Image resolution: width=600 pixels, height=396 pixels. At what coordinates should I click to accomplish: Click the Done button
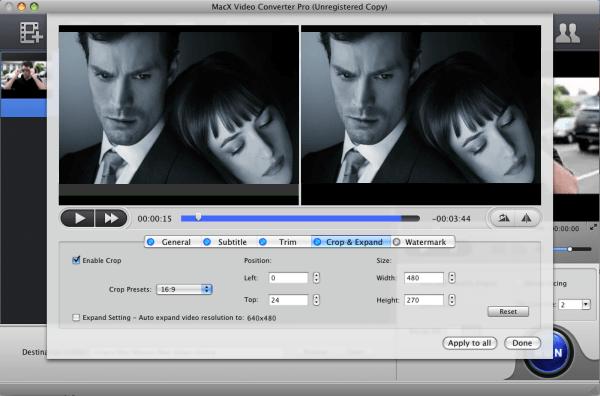pos(522,343)
